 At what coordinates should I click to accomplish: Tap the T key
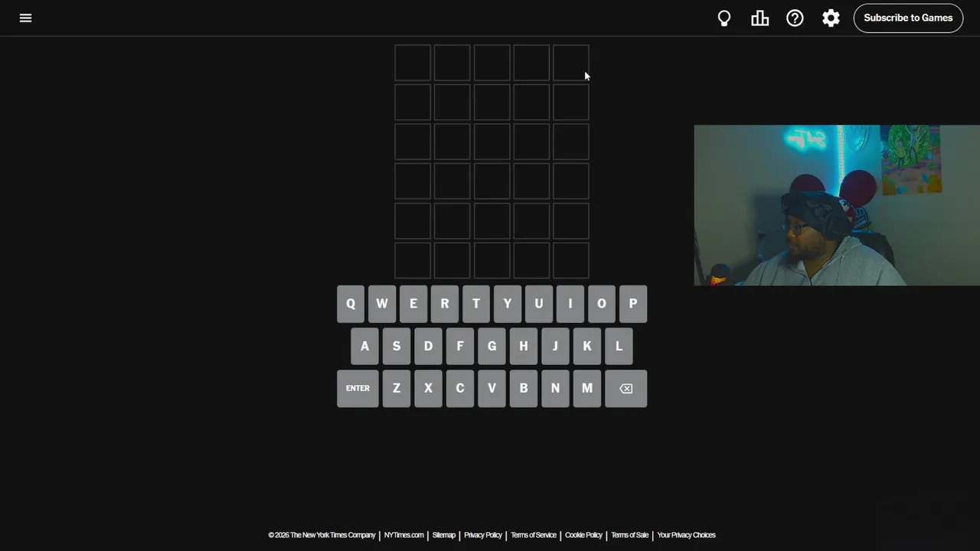click(x=476, y=304)
